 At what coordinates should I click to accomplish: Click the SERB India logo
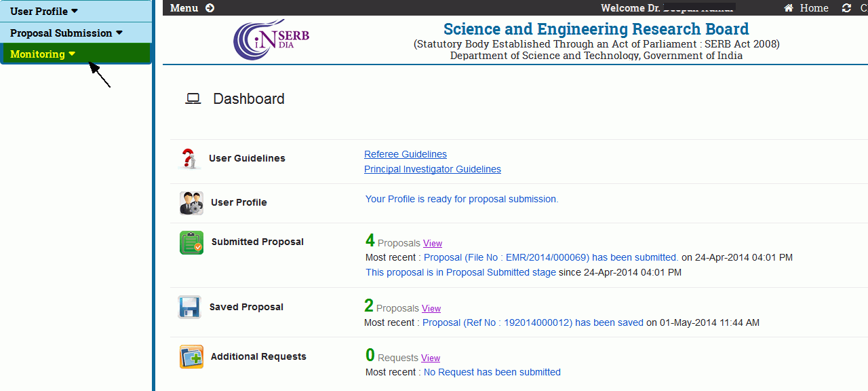tap(271, 39)
